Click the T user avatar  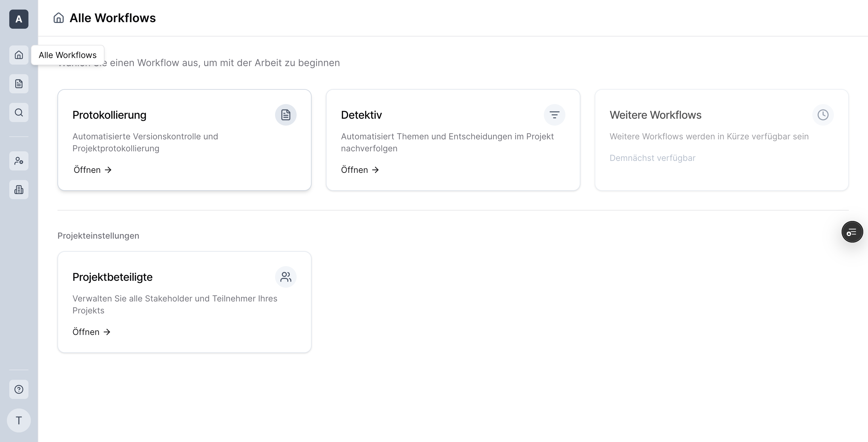(19, 420)
